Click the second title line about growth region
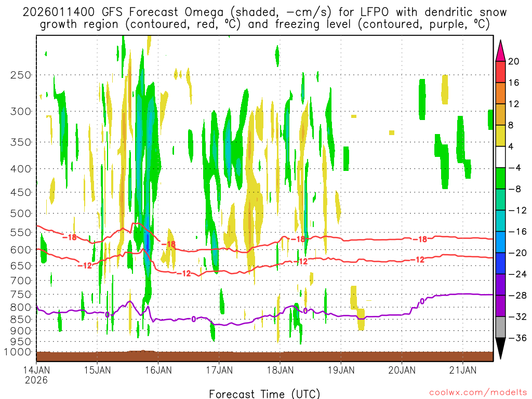This screenshot has width=532, height=399. click(x=264, y=24)
